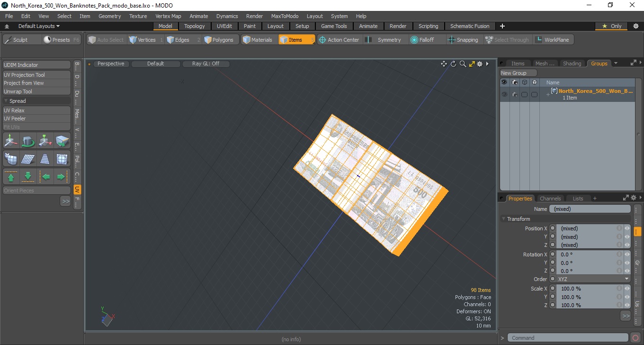The height and width of the screenshot is (345, 644).
Task: Click the align up arrow icon
Action: click(x=11, y=177)
